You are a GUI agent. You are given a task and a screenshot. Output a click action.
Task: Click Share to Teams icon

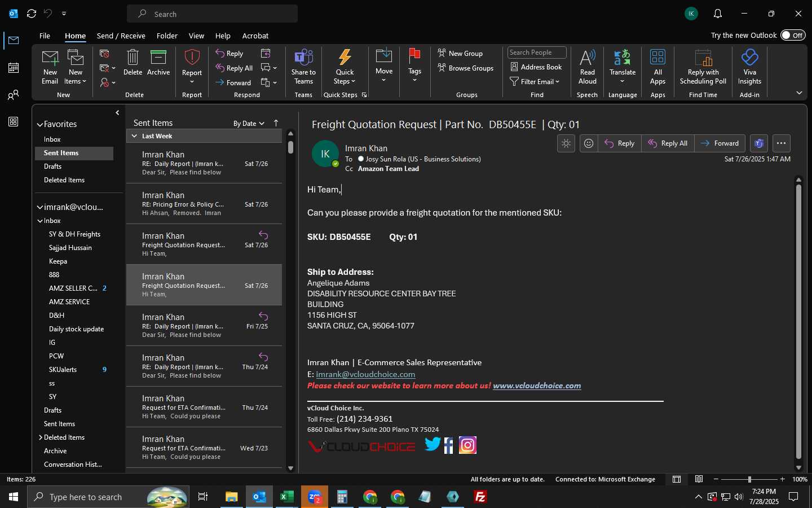pos(303,67)
